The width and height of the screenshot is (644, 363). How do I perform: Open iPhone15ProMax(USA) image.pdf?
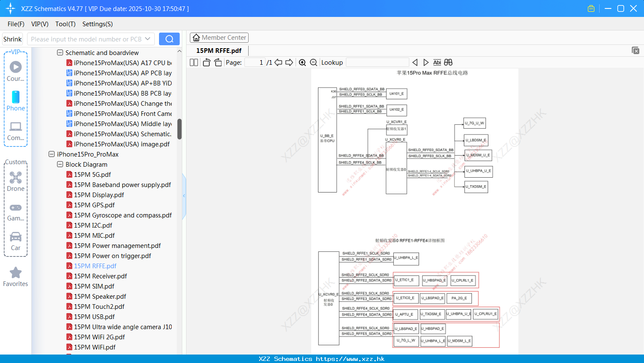click(118, 144)
